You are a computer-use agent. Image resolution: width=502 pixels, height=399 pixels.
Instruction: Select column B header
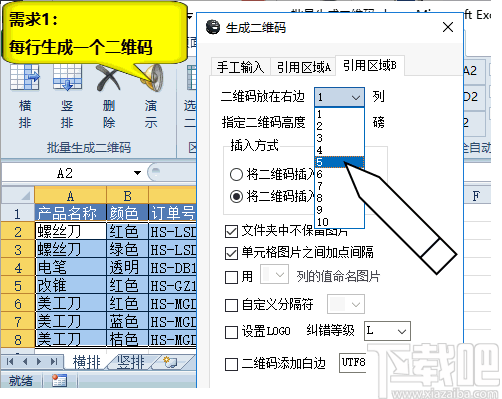(x=127, y=196)
